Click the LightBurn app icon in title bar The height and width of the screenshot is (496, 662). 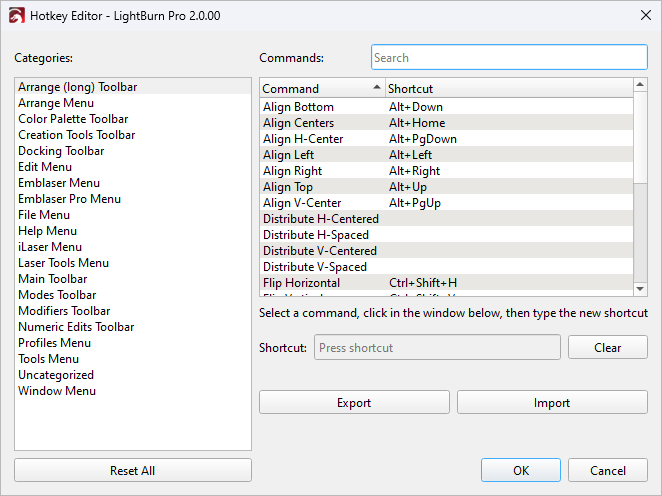pyautogui.click(x=16, y=16)
